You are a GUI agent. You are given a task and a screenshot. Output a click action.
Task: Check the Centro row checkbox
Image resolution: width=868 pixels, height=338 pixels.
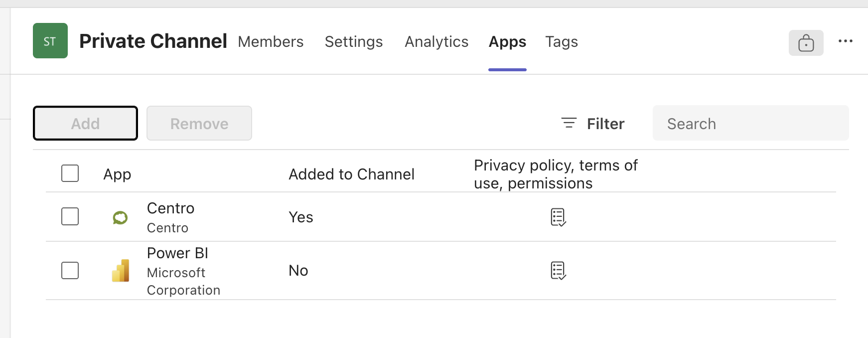point(70,217)
